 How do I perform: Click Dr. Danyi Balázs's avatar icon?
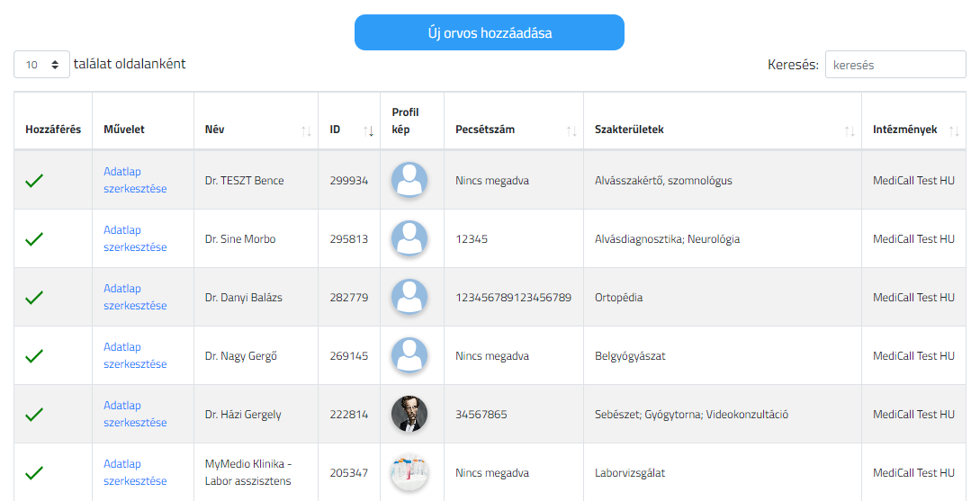click(x=409, y=297)
